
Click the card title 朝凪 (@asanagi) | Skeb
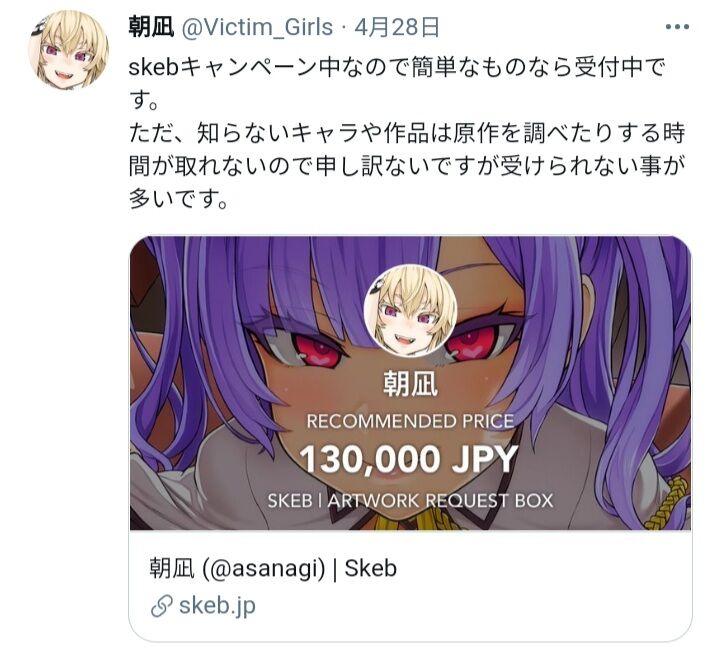(273, 568)
